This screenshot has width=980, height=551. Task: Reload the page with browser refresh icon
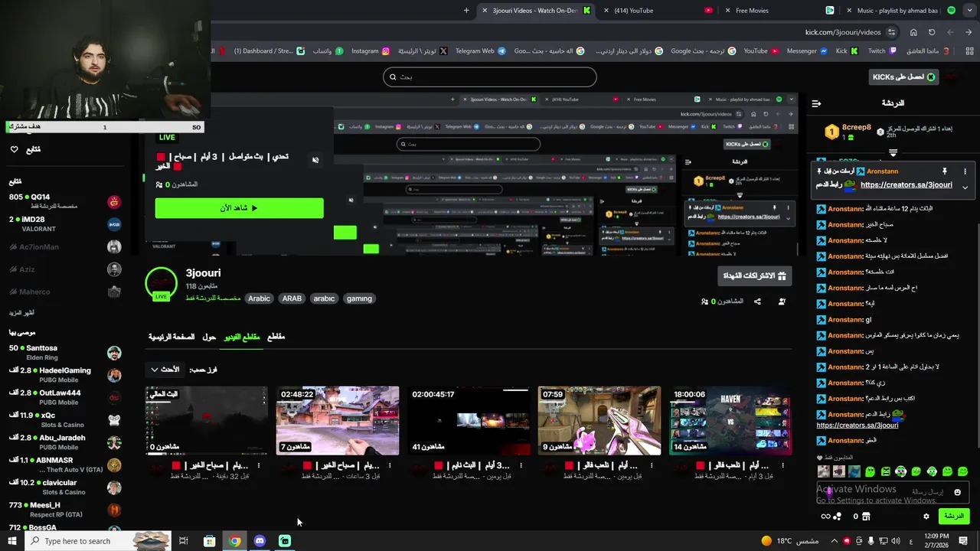[932, 32]
